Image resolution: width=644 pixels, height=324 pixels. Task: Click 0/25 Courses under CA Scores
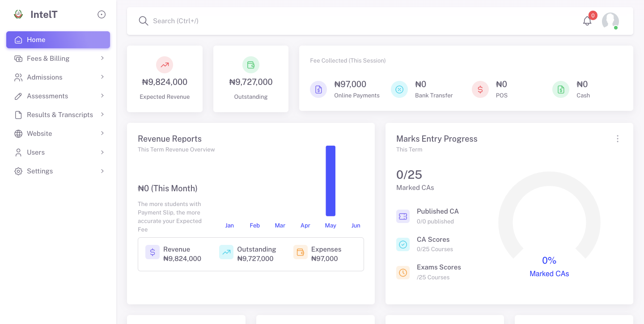[x=435, y=249]
